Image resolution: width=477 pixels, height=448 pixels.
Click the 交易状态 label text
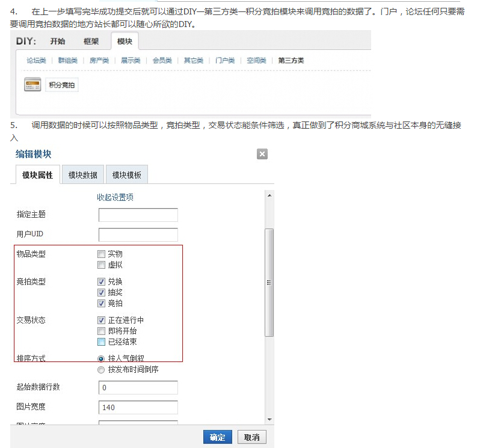pos(31,320)
